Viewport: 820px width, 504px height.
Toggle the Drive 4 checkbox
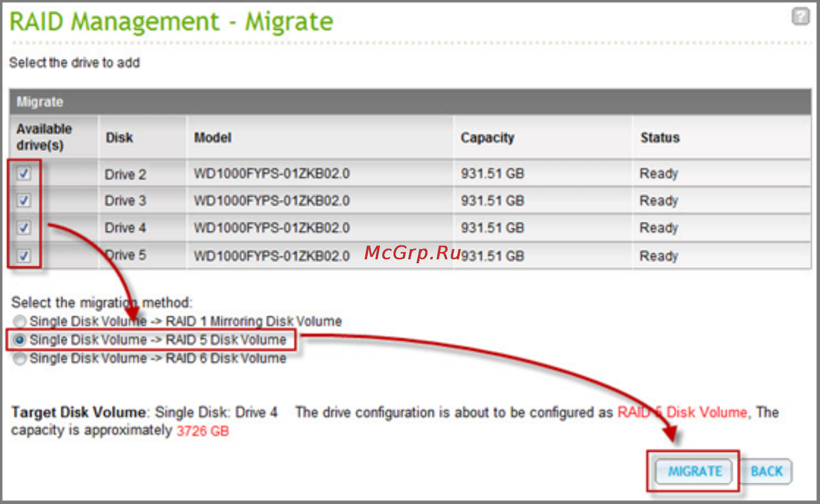[23, 228]
